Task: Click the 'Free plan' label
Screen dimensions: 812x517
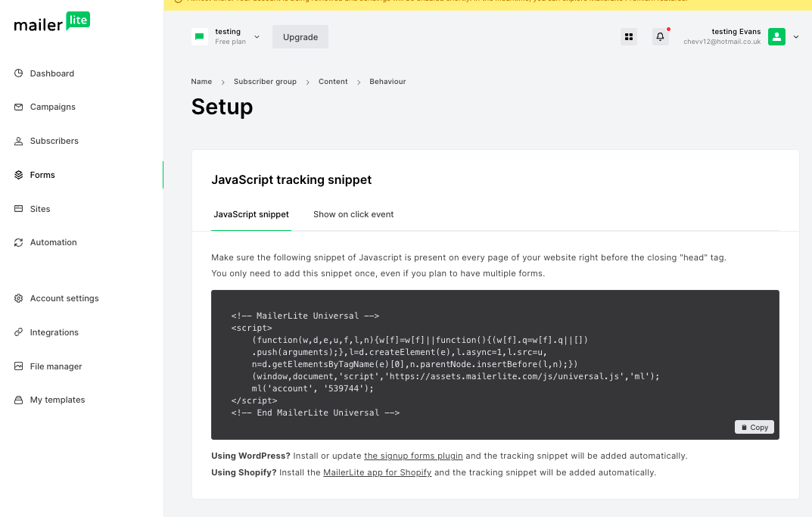Action: pyautogui.click(x=231, y=42)
